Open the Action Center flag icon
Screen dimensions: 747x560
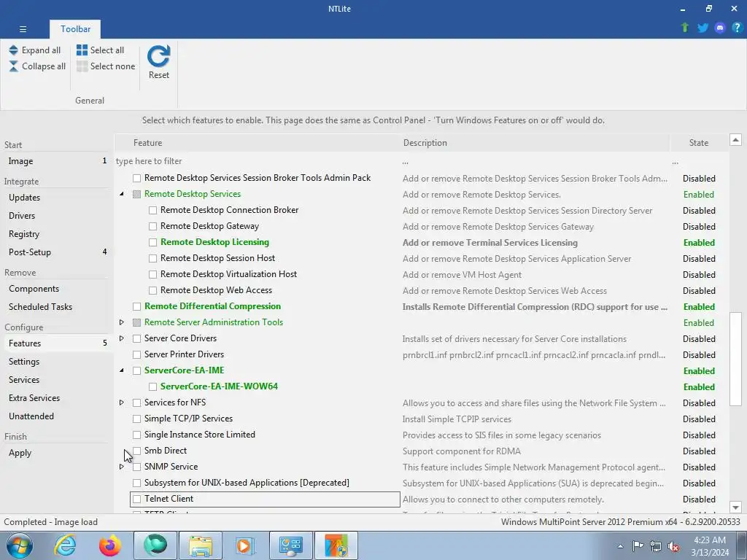coord(638,546)
